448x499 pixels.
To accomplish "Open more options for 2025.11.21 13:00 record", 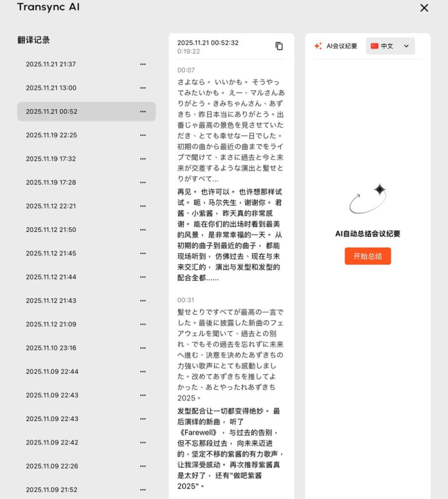I will [x=143, y=88].
